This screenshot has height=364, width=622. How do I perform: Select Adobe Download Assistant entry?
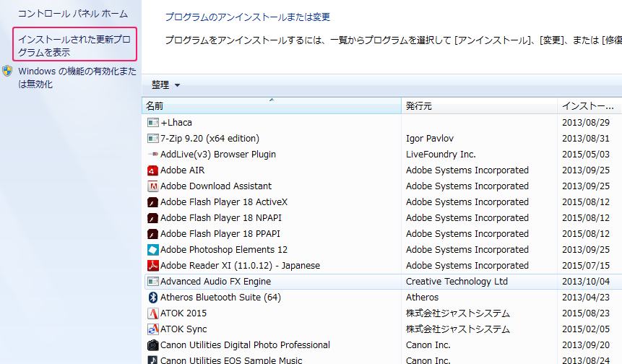pyautogui.click(x=216, y=186)
